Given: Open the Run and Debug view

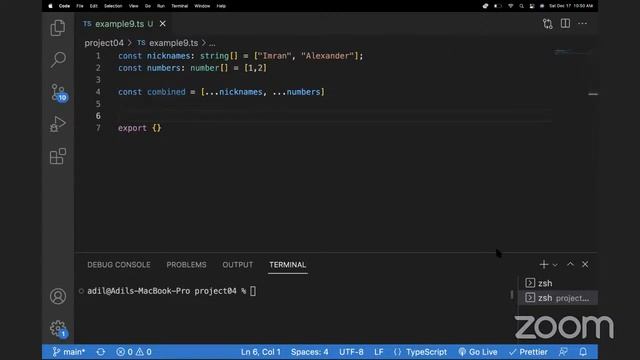Looking at the screenshot, I should click(x=58, y=124).
